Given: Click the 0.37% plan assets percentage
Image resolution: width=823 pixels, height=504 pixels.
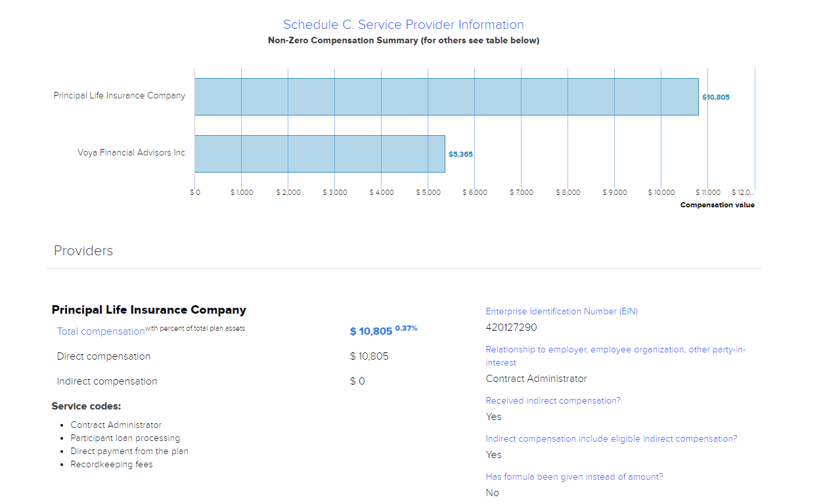Looking at the screenshot, I should coord(406,328).
